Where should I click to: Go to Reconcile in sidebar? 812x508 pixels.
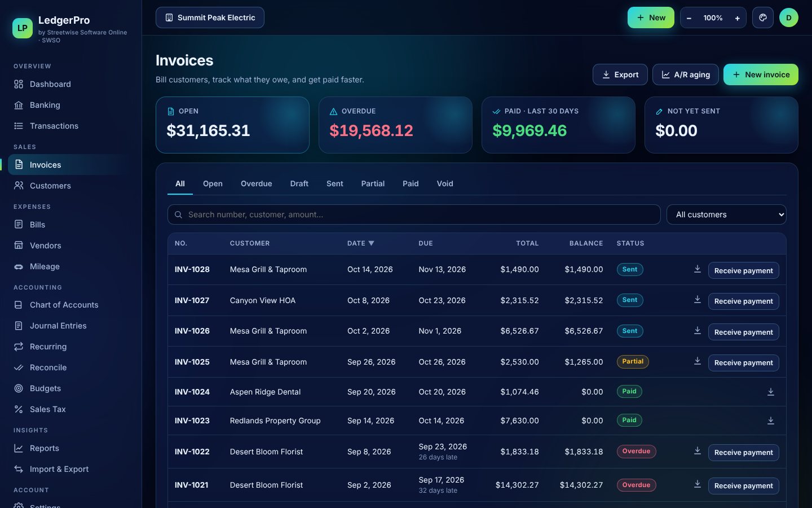pyautogui.click(x=70, y=367)
